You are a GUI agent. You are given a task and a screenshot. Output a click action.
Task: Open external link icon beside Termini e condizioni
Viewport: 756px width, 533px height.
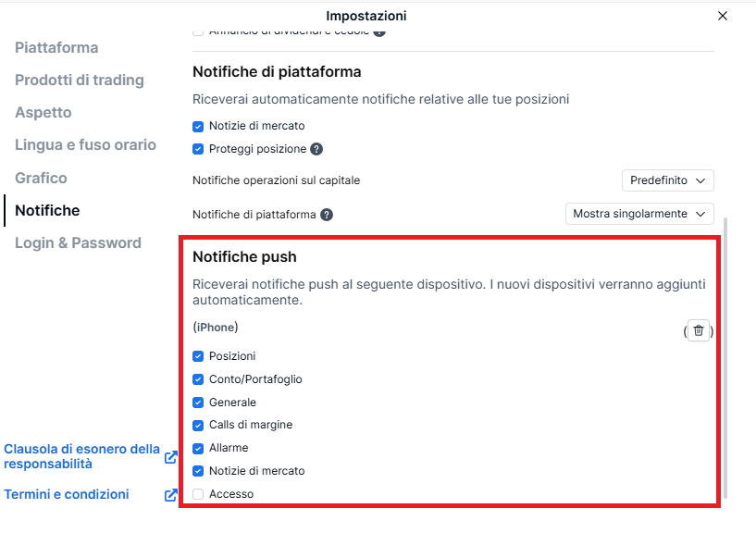tap(170, 495)
